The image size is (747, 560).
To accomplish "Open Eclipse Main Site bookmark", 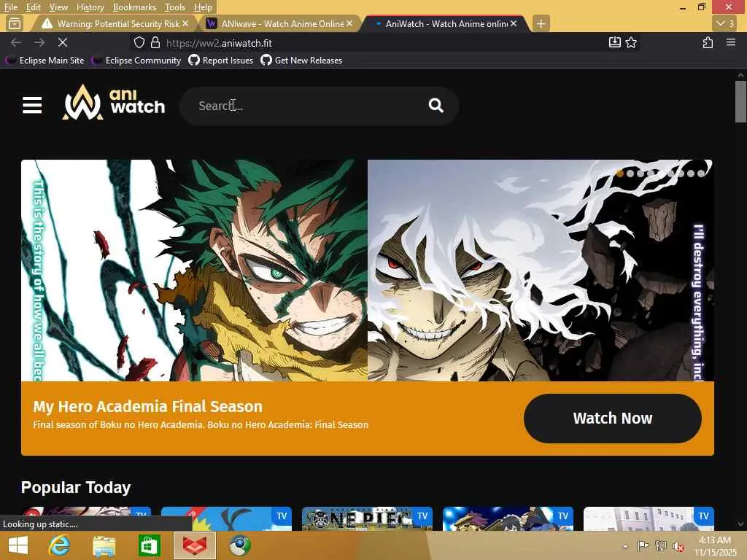I will (x=46, y=61).
